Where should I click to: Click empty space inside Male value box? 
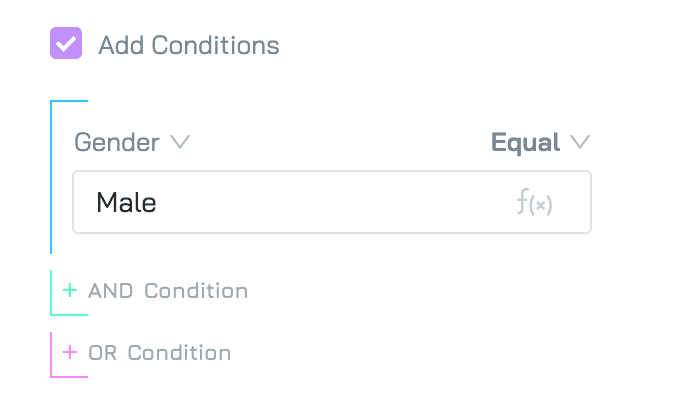332,202
